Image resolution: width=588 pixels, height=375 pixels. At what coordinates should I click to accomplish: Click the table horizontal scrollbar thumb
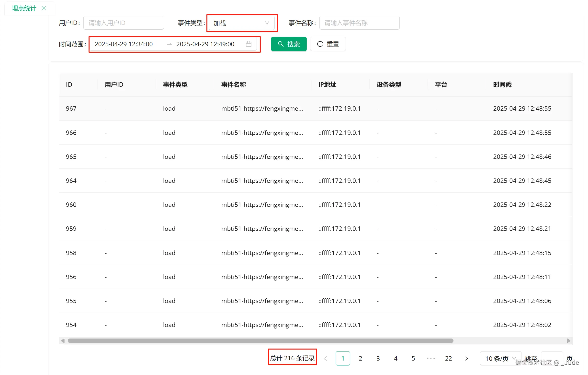260,341
